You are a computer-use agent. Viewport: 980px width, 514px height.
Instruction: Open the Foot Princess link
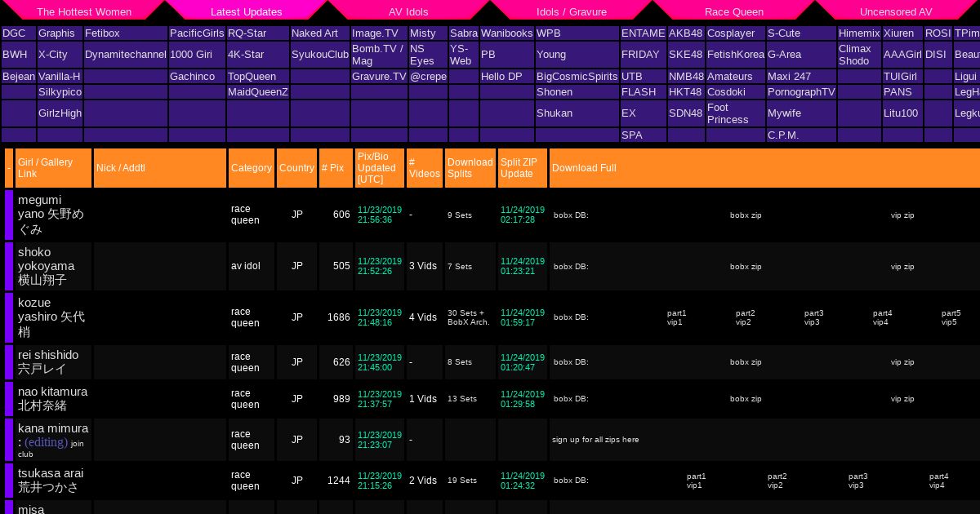[728, 113]
